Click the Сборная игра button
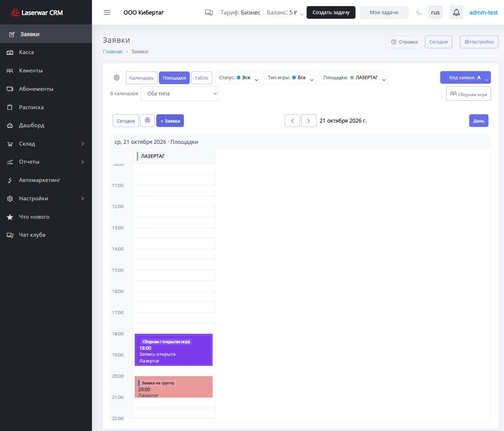 [x=469, y=94]
